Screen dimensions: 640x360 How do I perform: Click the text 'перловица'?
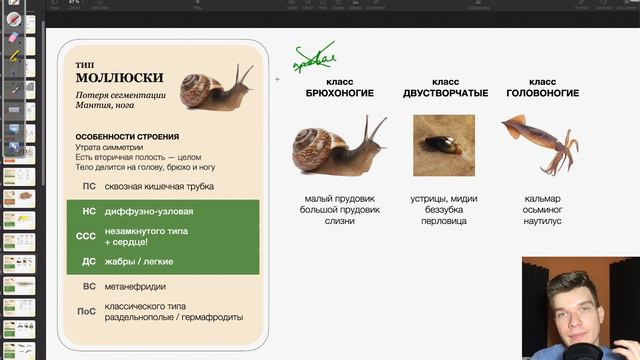pyautogui.click(x=444, y=221)
